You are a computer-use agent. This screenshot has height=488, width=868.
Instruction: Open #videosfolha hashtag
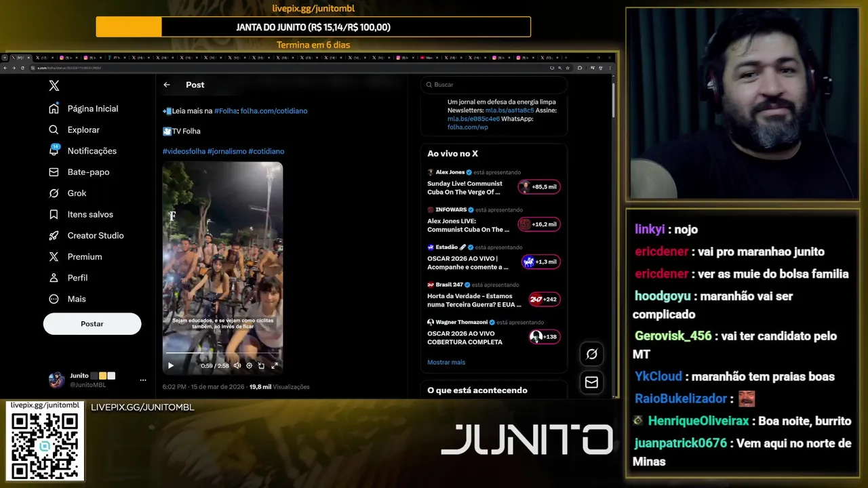pos(184,151)
